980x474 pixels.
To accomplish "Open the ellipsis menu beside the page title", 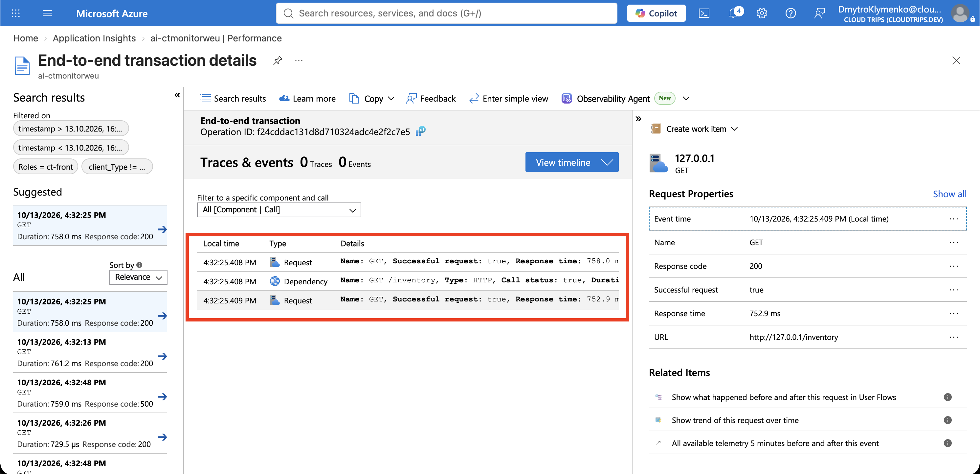I will [x=299, y=60].
